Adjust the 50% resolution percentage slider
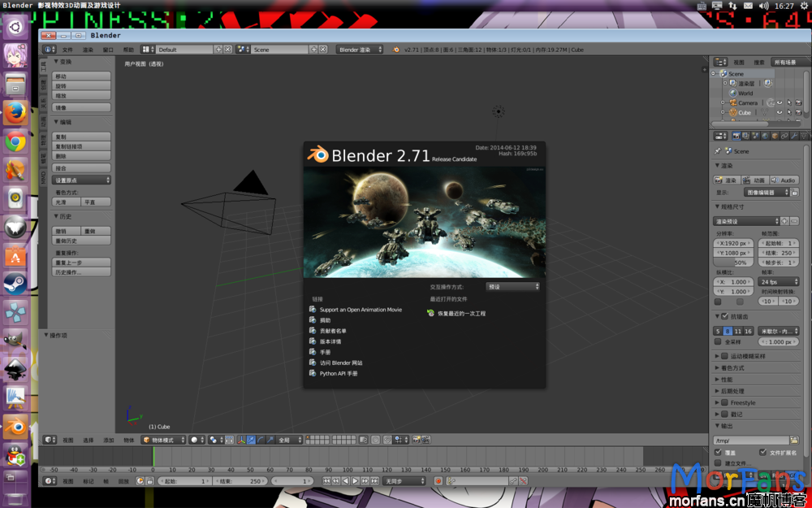This screenshot has width=812, height=508. click(x=732, y=263)
